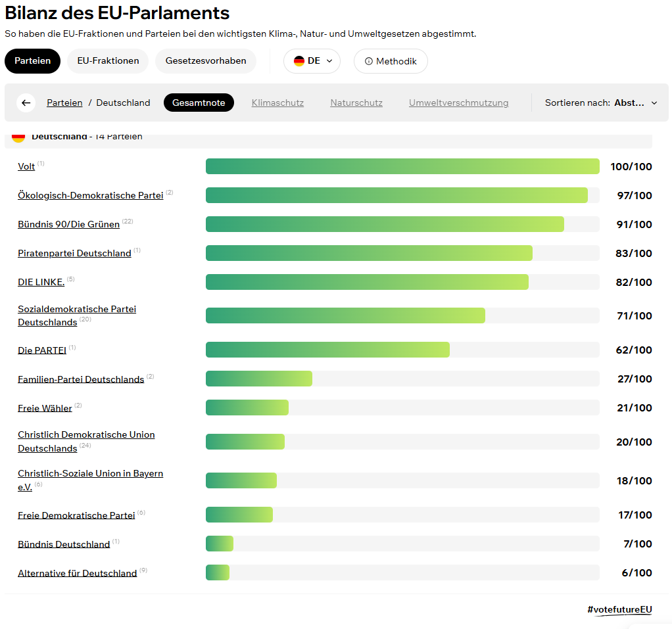Open Ökologisch-Demokratische Partei link
Viewport: 672px width, 629px height.
[91, 195]
